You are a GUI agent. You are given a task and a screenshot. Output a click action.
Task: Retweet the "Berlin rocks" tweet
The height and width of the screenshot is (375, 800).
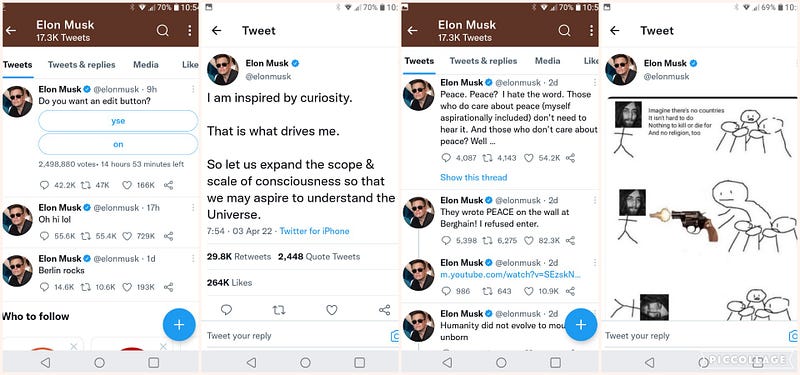86,287
